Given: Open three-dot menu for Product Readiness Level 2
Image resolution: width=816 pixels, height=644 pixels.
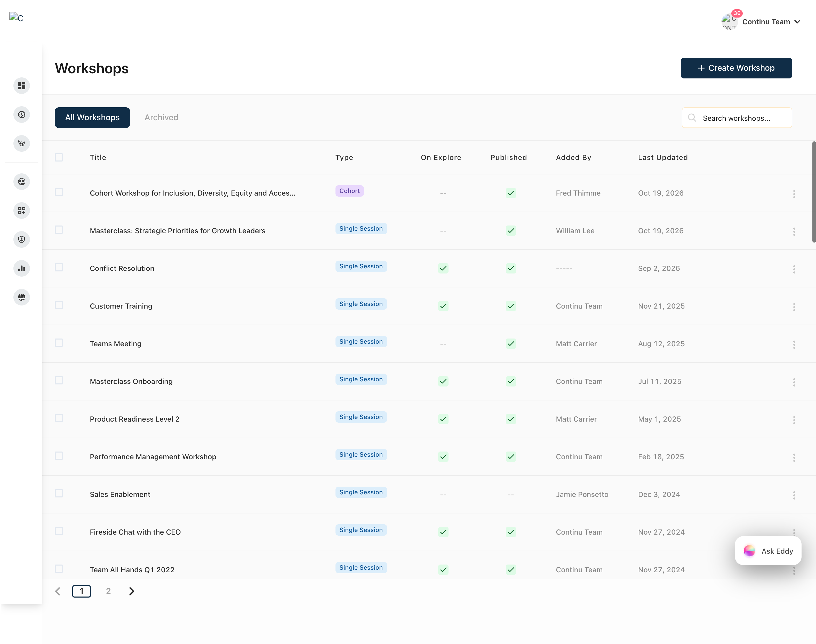Looking at the screenshot, I should point(794,420).
